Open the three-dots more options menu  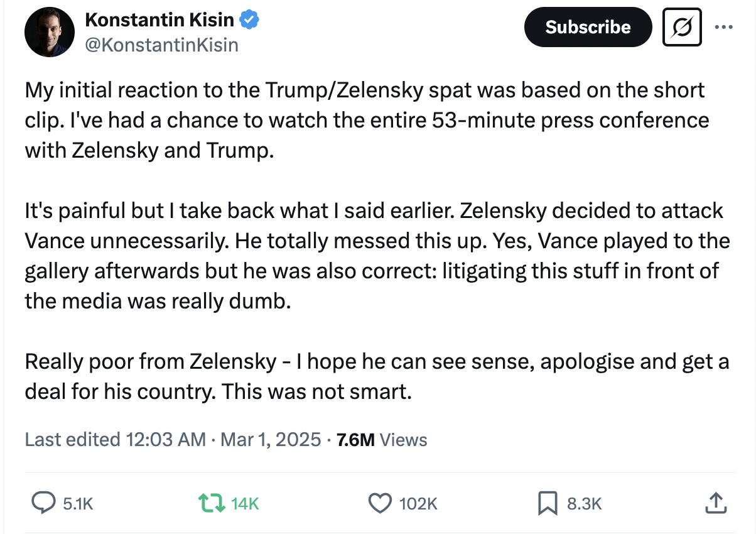pos(724,27)
